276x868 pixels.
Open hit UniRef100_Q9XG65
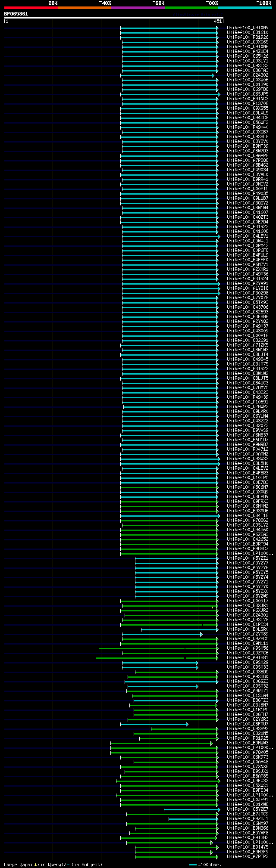[x=248, y=42]
